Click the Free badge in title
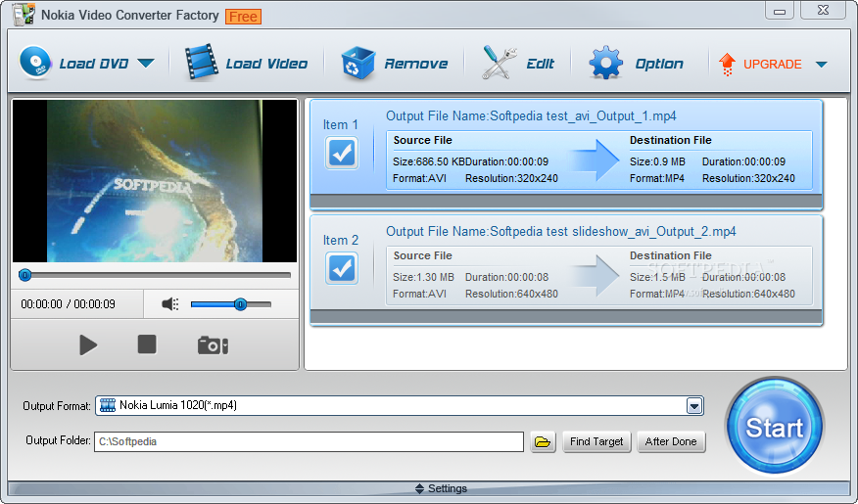Viewport: 858px width, 504px height. click(244, 17)
